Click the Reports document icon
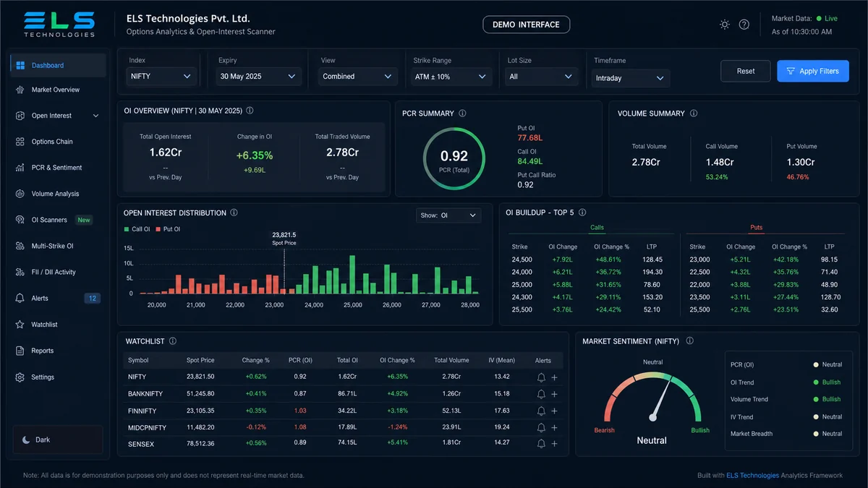The width and height of the screenshot is (868, 488). [x=20, y=351]
